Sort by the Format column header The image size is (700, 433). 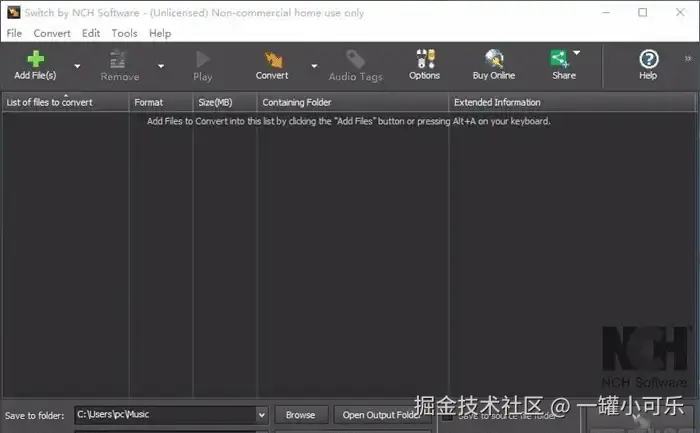click(161, 102)
